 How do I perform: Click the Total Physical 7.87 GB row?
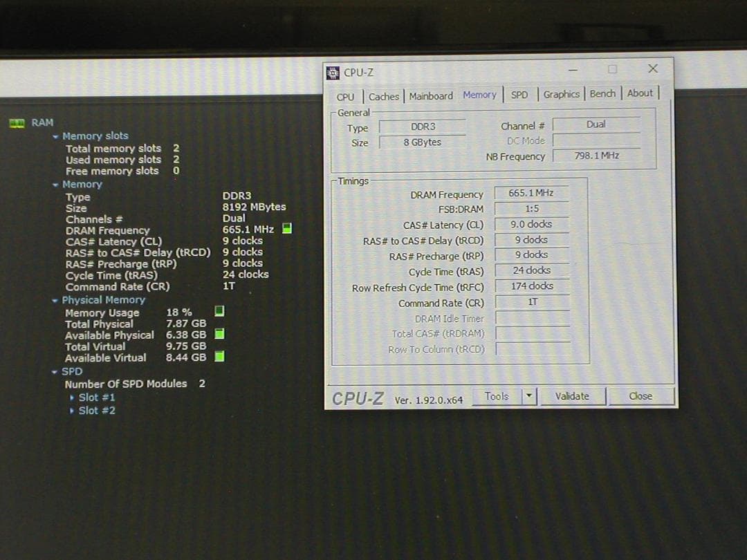pos(136,324)
